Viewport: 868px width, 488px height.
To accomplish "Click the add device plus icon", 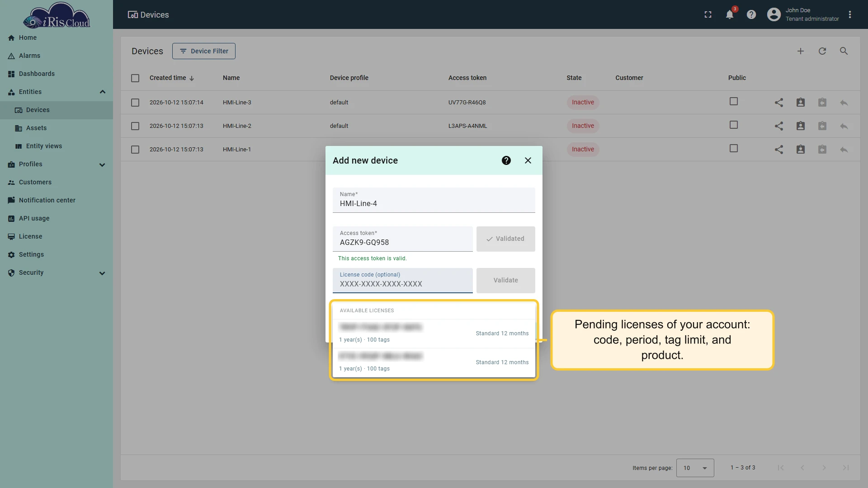I will click(801, 51).
